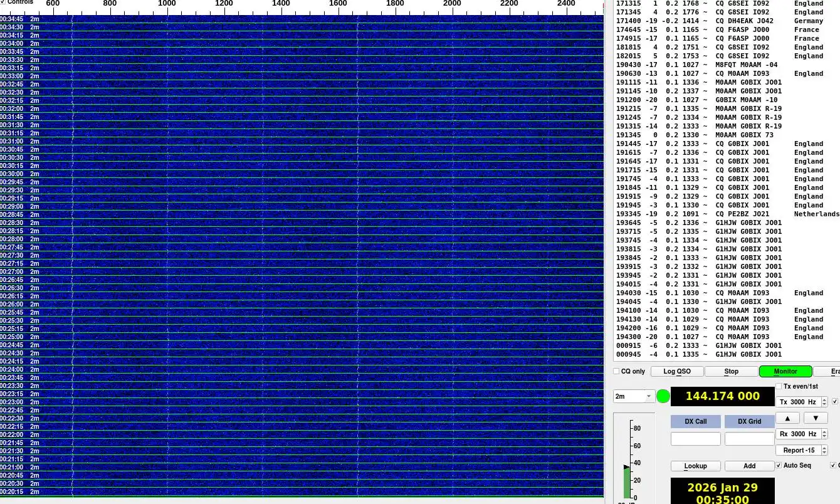
Task: Click inside the DX Call input field
Action: pyautogui.click(x=696, y=438)
